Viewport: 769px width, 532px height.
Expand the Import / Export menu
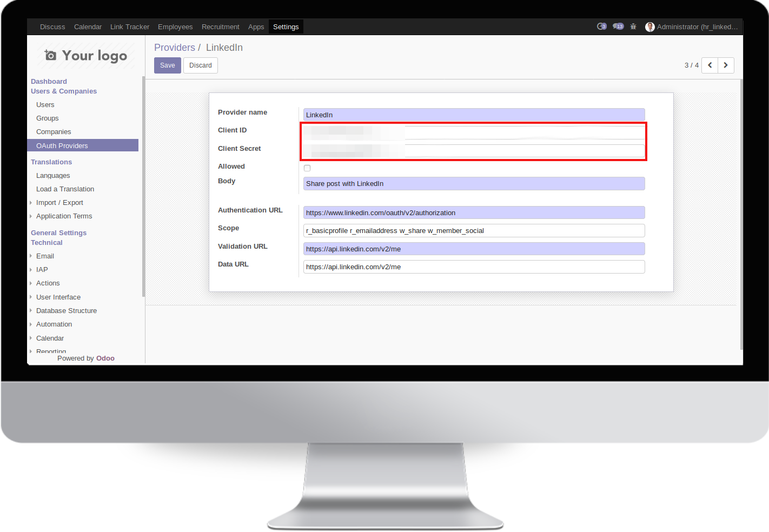point(59,203)
